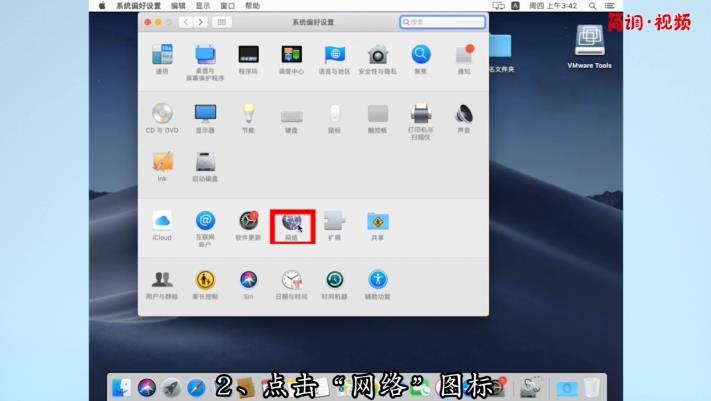Open the 声音 (Sound) preferences
This screenshot has height=401, width=711.
pos(463,118)
